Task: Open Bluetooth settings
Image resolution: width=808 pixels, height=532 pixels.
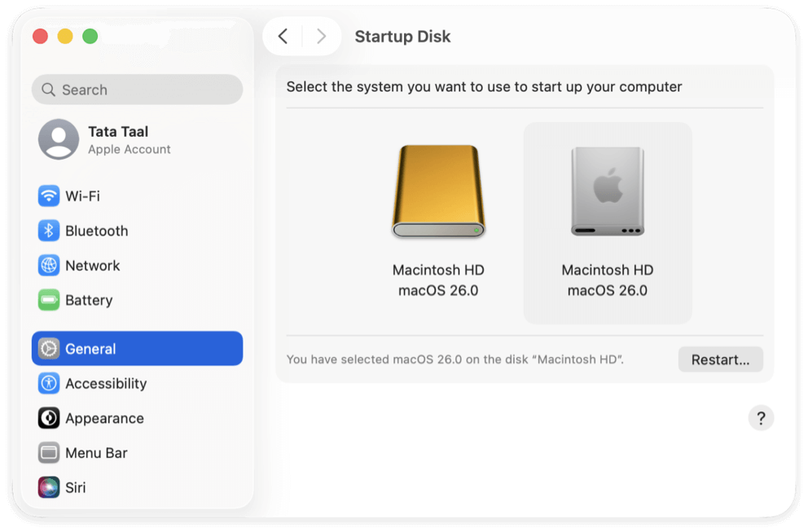Action: pyautogui.click(x=98, y=231)
